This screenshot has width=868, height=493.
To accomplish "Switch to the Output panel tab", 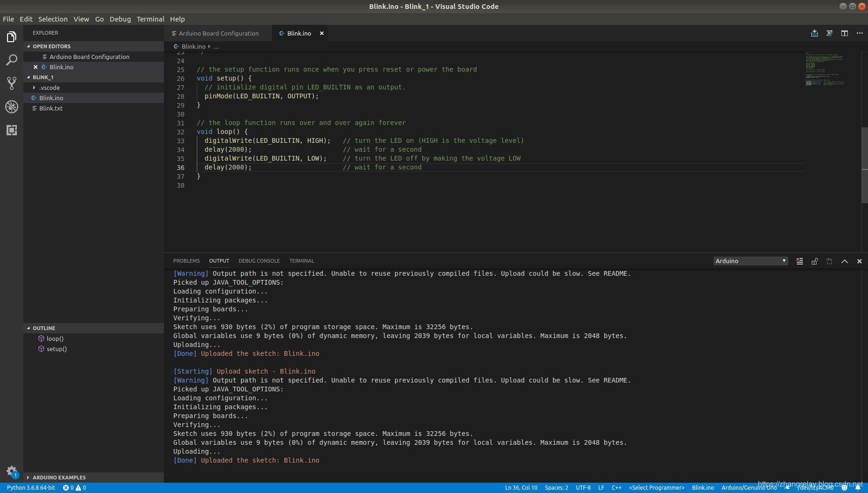I will pos(219,261).
